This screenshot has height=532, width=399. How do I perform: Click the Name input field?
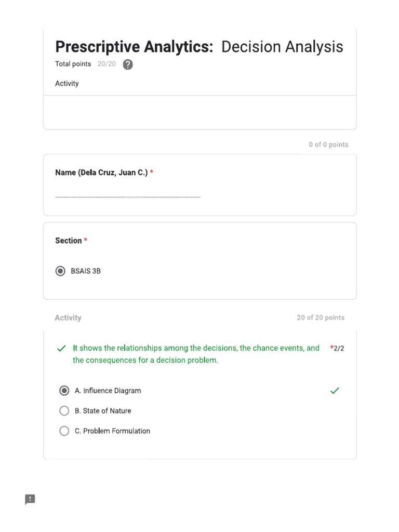pos(128,192)
